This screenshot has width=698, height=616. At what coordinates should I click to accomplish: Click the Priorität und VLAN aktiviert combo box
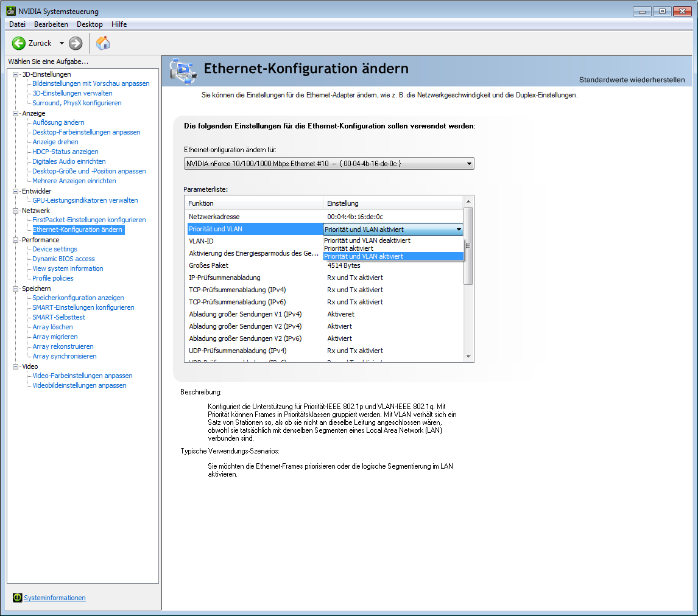pos(393,229)
